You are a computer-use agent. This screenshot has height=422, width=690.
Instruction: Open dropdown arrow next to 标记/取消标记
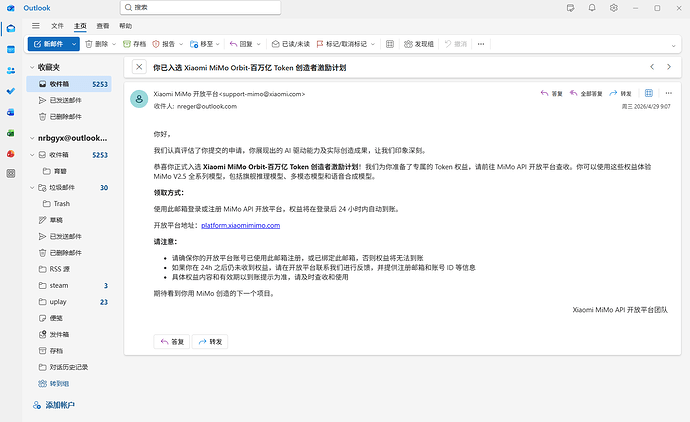(373, 44)
